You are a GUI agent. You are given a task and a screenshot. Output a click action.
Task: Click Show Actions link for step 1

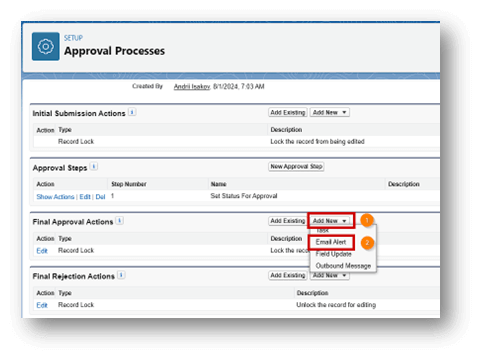[55, 197]
